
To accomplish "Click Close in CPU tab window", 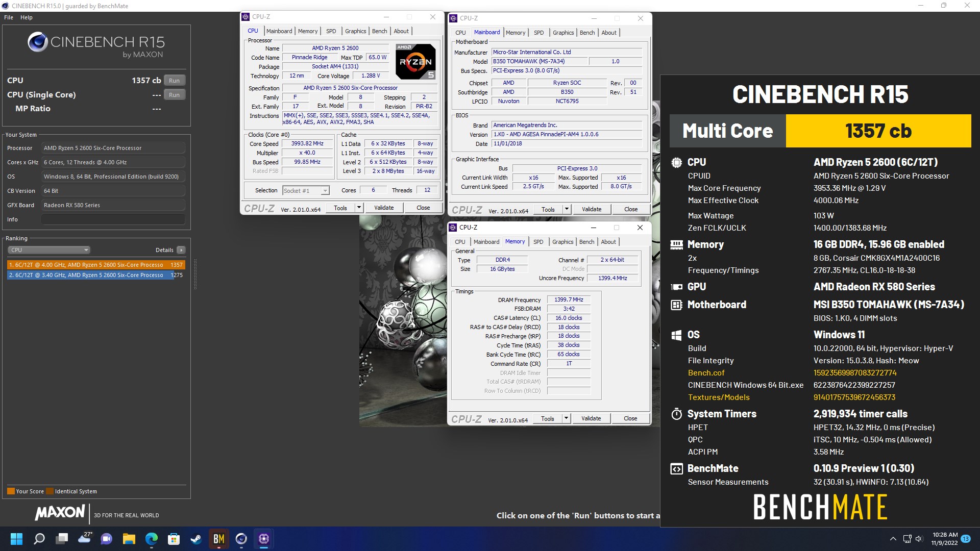I will tap(423, 208).
